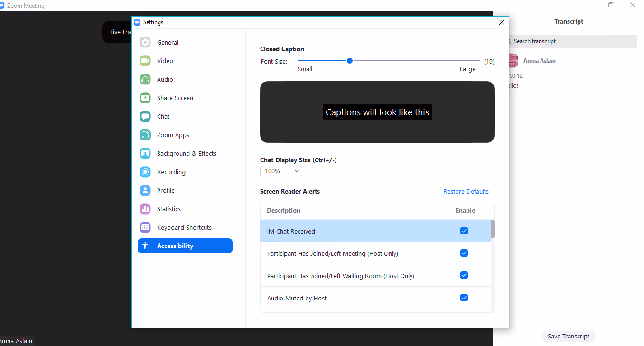Restore down the Zoom Meeting window
This screenshot has height=346, width=644.
click(x=611, y=5)
